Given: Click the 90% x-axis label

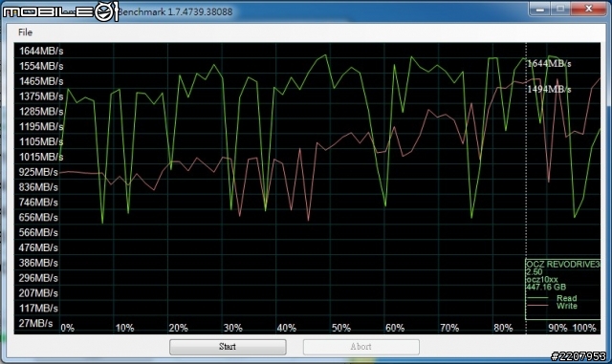Looking at the screenshot, I should point(557,328).
